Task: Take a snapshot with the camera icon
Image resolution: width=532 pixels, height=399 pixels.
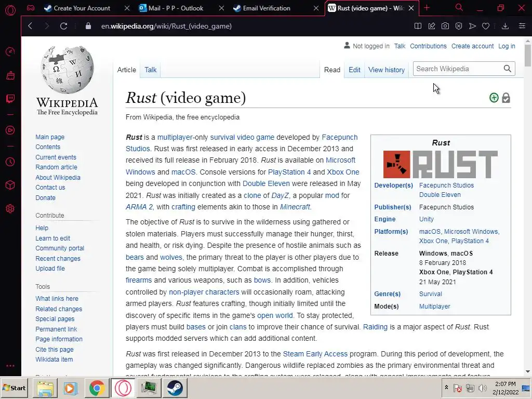Action: 445,26
